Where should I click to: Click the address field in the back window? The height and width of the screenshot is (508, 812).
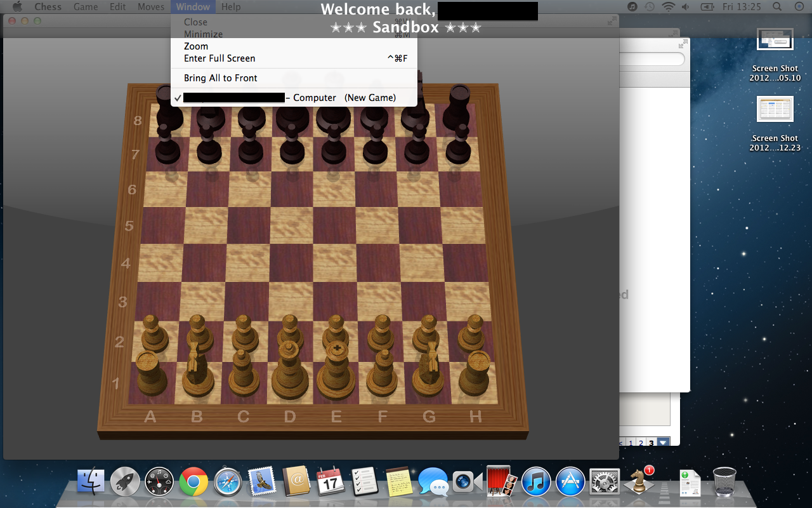coord(652,59)
